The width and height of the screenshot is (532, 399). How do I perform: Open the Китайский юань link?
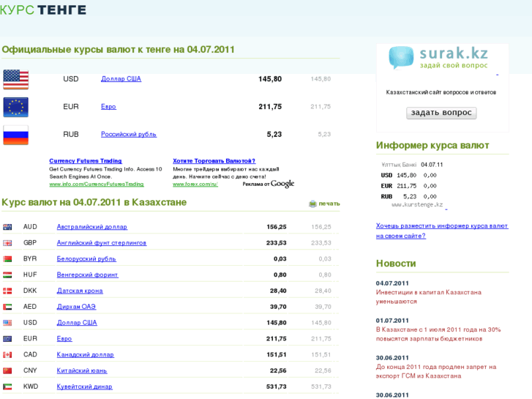82,370
